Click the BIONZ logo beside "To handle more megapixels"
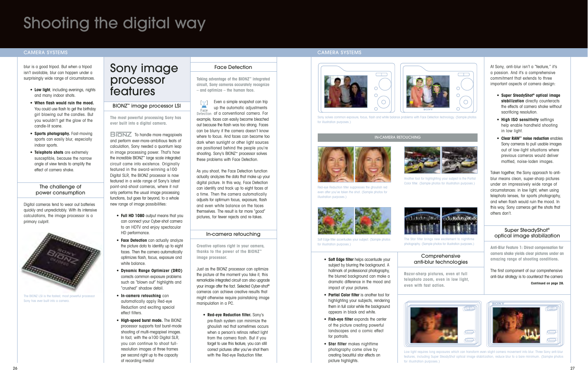The width and height of the screenshot is (588, 380). 121,135
